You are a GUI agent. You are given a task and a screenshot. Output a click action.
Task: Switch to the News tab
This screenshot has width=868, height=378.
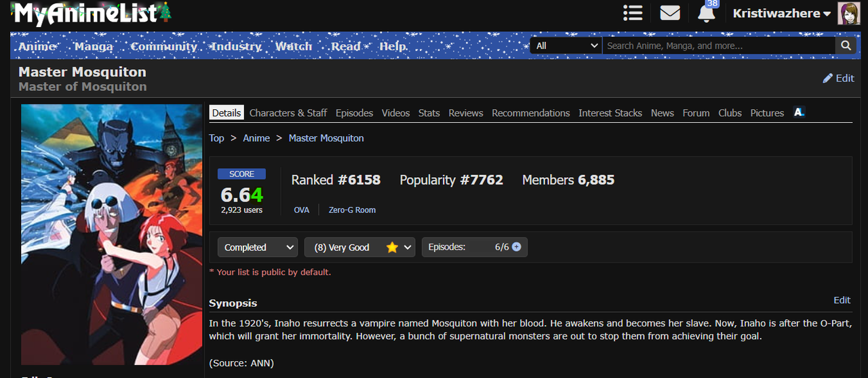(663, 113)
